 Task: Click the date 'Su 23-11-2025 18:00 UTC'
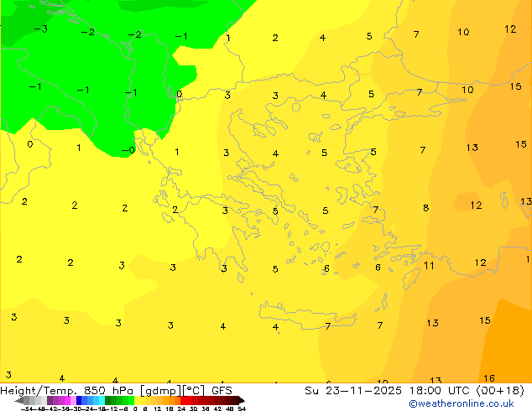click(389, 391)
